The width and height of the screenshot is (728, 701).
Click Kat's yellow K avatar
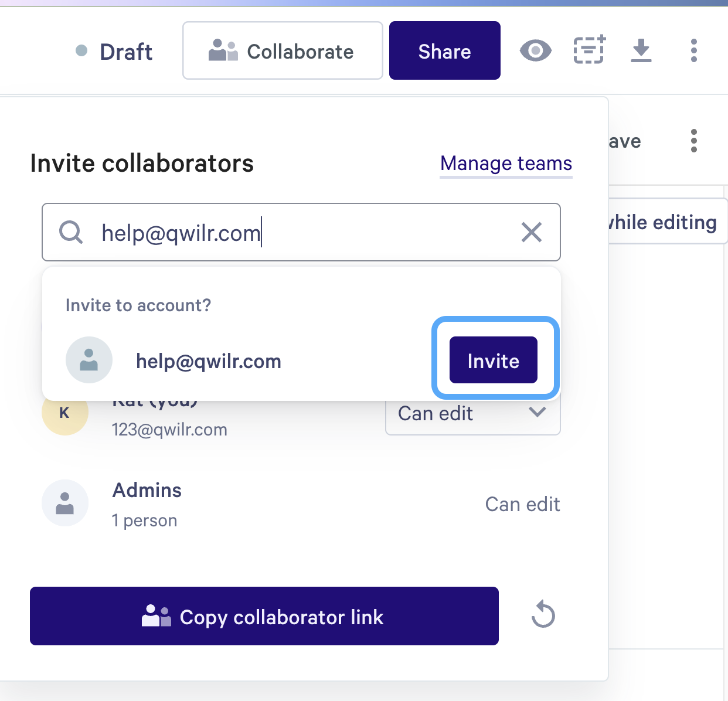coord(65,413)
